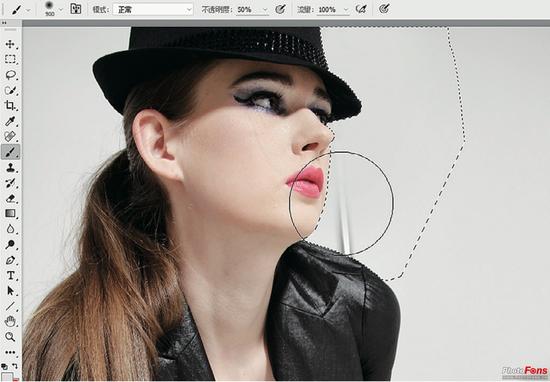Toggle airbrush build-up mode

tap(361, 9)
